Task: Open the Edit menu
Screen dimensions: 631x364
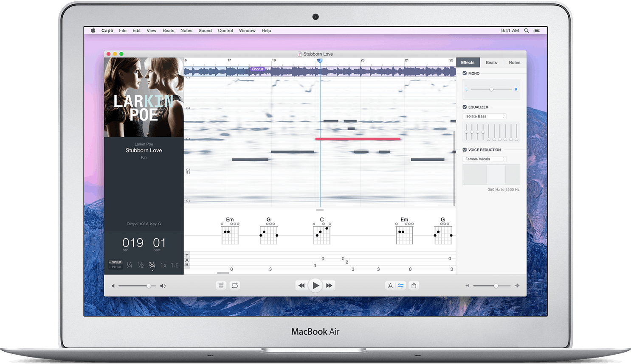Action: tap(136, 31)
